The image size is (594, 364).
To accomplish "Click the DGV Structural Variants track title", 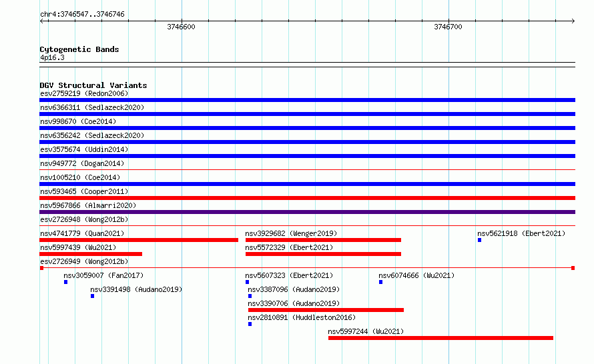I will [x=93, y=85].
